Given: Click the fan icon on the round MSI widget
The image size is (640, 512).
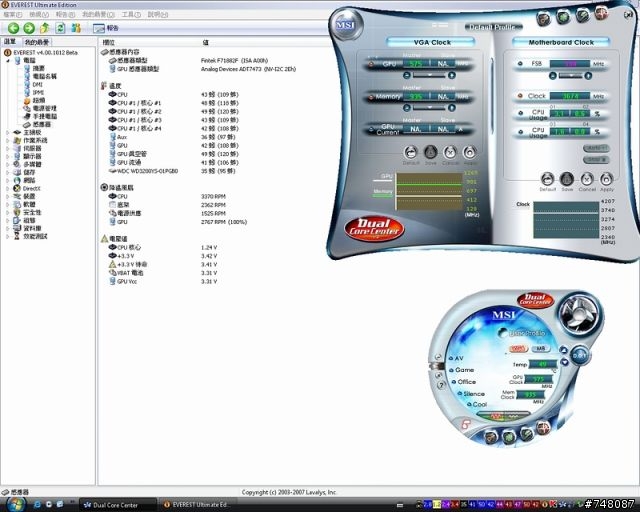Looking at the screenshot, I should coord(579,314).
